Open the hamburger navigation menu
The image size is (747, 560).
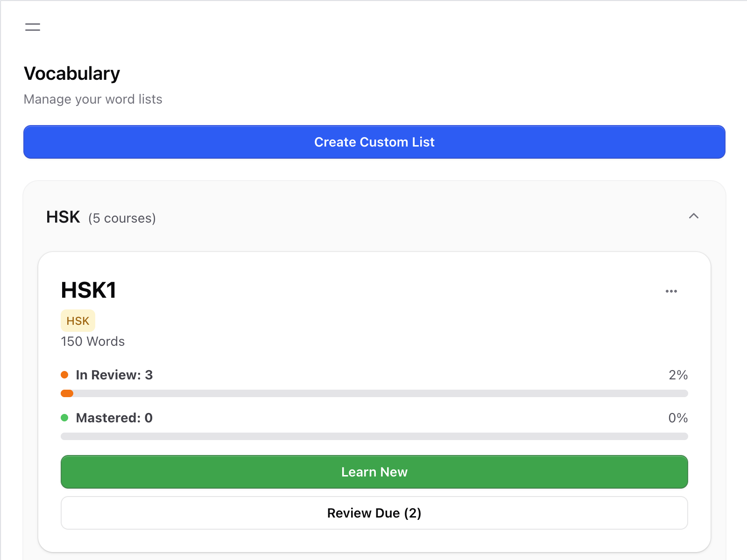(33, 27)
